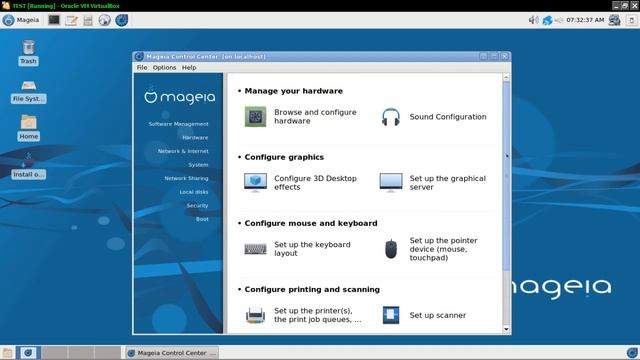Click File System desktop icon
Image resolution: width=640 pixels, height=360 pixels.
[x=29, y=85]
